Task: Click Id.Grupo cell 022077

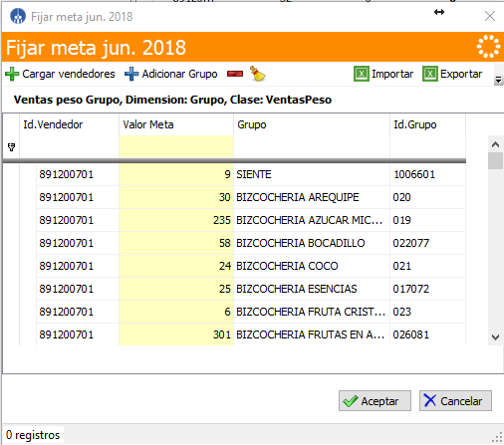Action: pyautogui.click(x=428, y=243)
